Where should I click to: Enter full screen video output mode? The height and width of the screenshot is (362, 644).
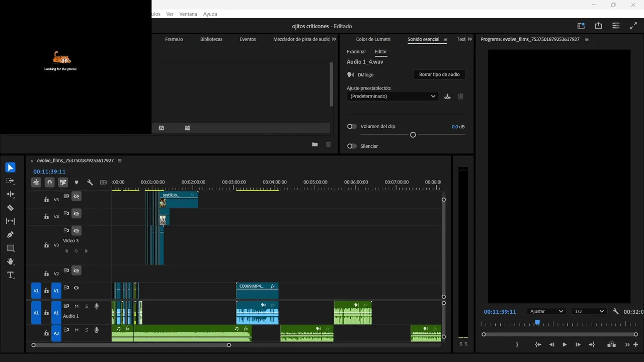point(633,26)
